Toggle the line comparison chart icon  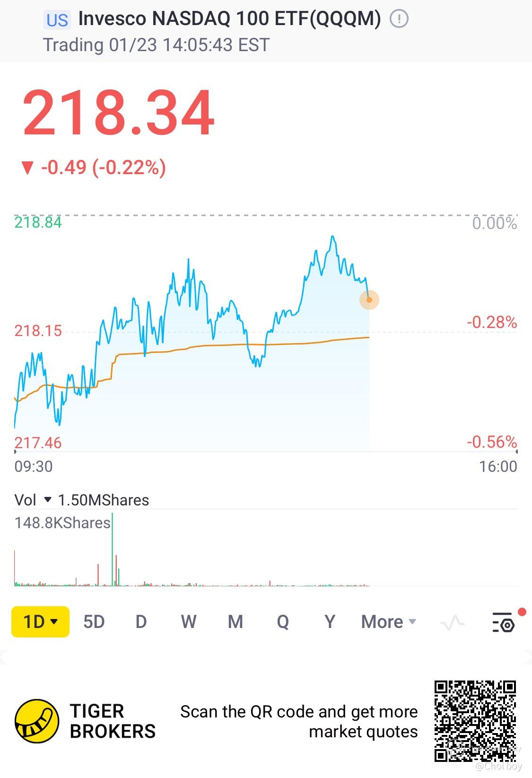452,622
